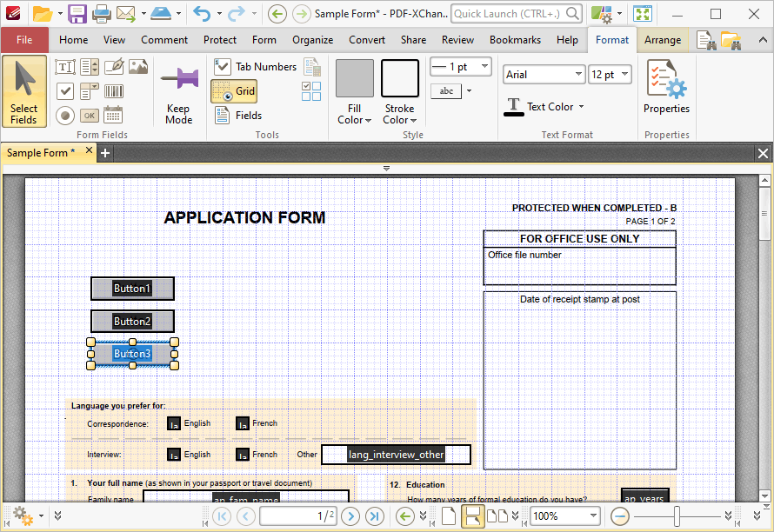
Task: Click the zoom out minus button
Action: (619, 516)
